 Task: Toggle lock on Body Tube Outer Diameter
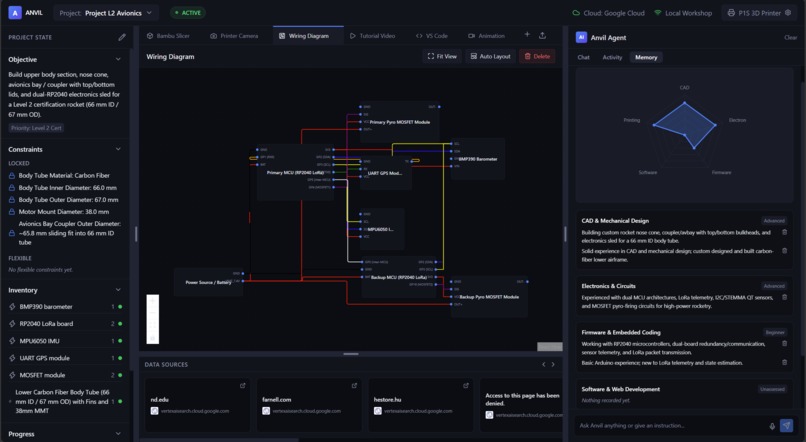coord(12,199)
